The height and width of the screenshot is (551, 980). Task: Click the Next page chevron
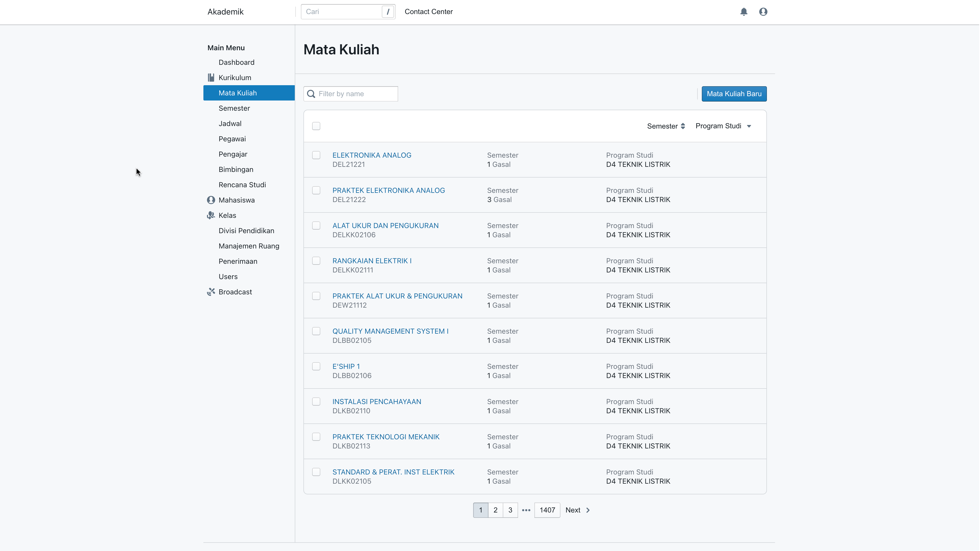pos(588,510)
